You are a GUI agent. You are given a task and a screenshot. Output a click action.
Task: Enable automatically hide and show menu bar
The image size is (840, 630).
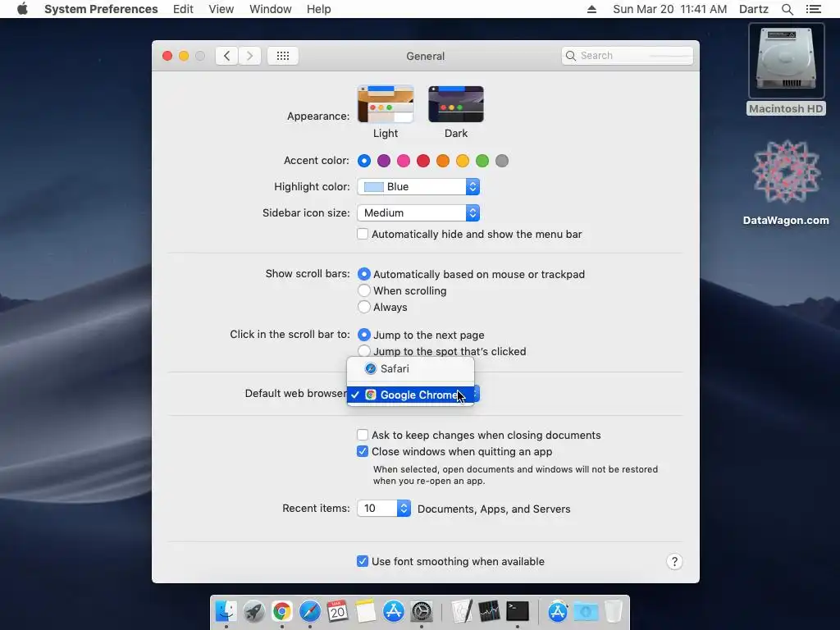pyautogui.click(x=363, y=234)
